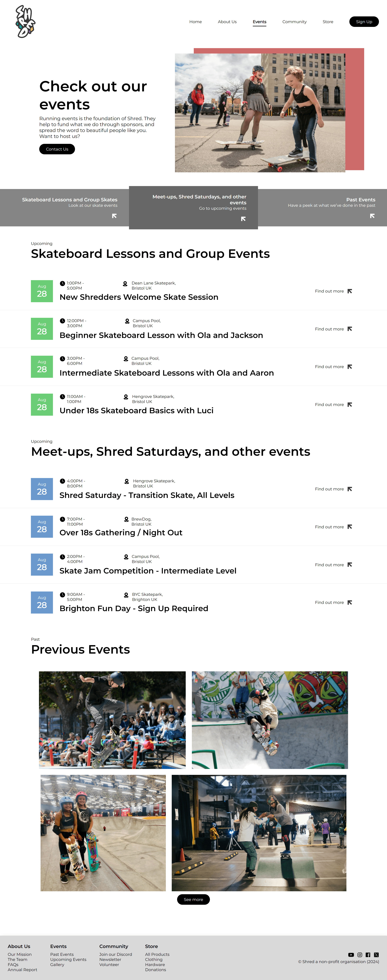Open the YouTube icon in footer
387x980 pixels.
coord(351,955)
